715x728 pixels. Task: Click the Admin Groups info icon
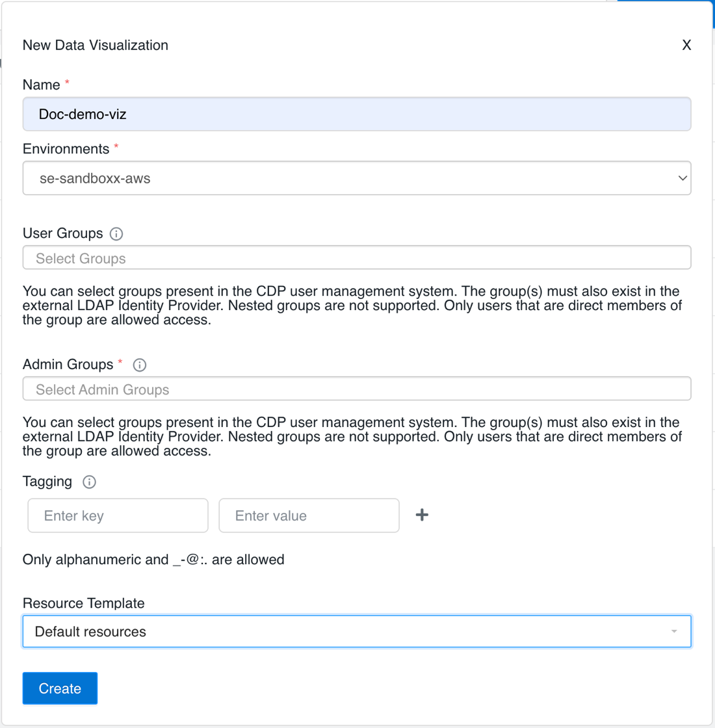[x=139, y=365]
